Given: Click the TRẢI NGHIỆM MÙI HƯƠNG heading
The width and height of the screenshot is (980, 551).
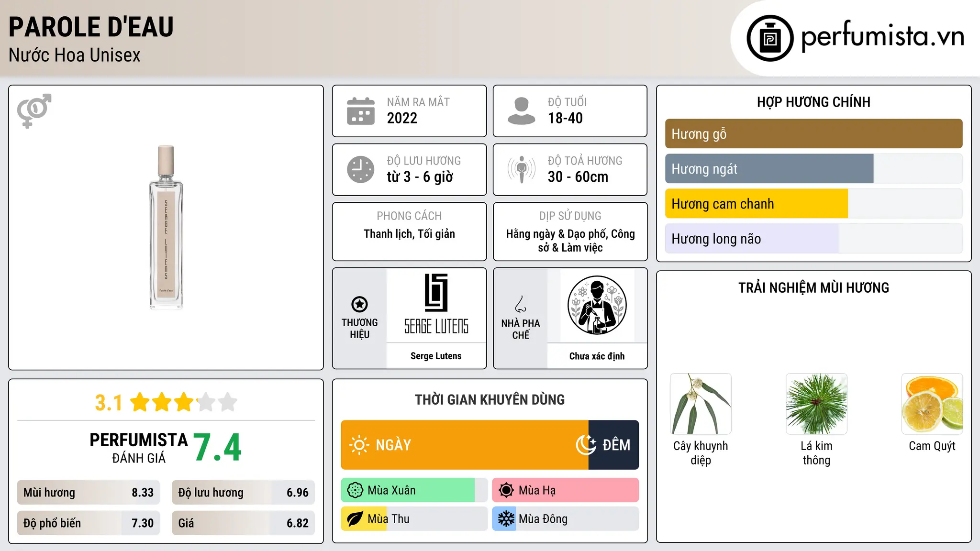Looking at the screenshot, I should pyautogui.click(x=813, y=288).
